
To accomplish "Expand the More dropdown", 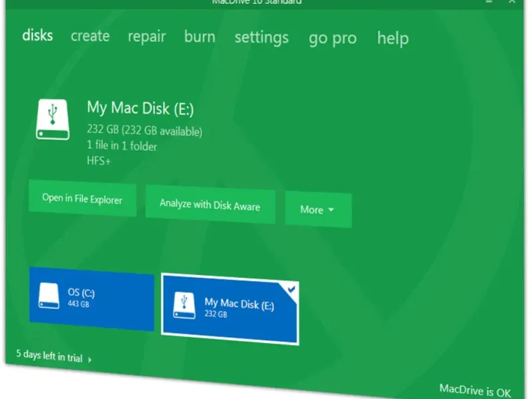I will 318,209.
